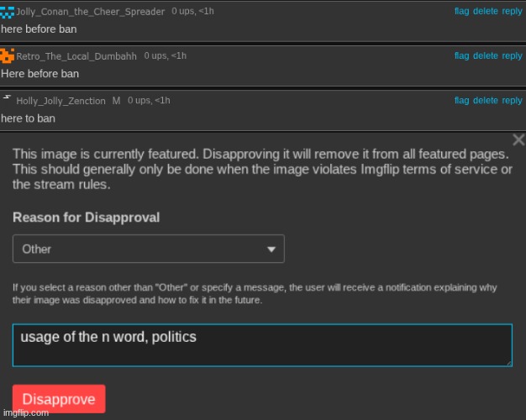The image size is (526, 420).
Task: Click Holly_Jolly_Zenction's avatar icon
Action: click(7, 99)
